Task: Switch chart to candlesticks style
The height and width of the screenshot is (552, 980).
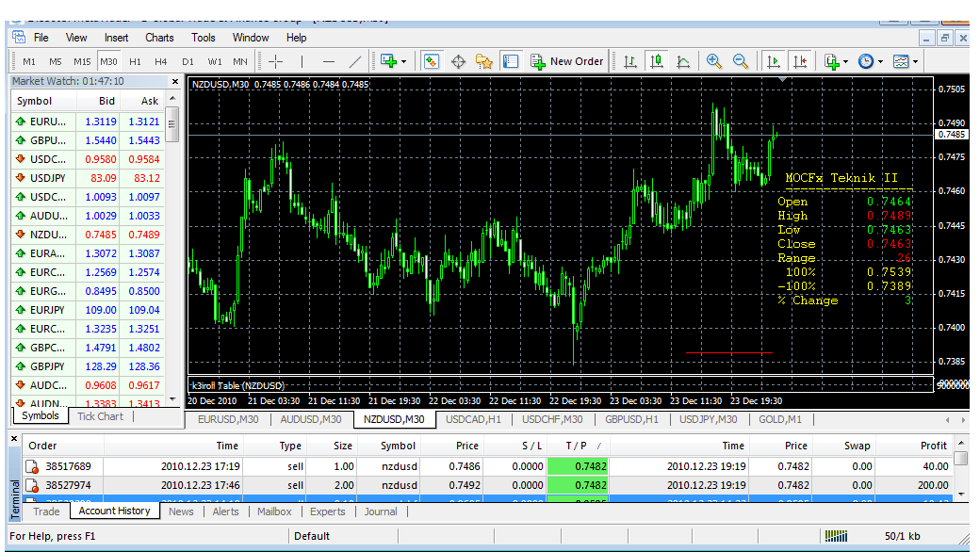Action: (656, 61)
